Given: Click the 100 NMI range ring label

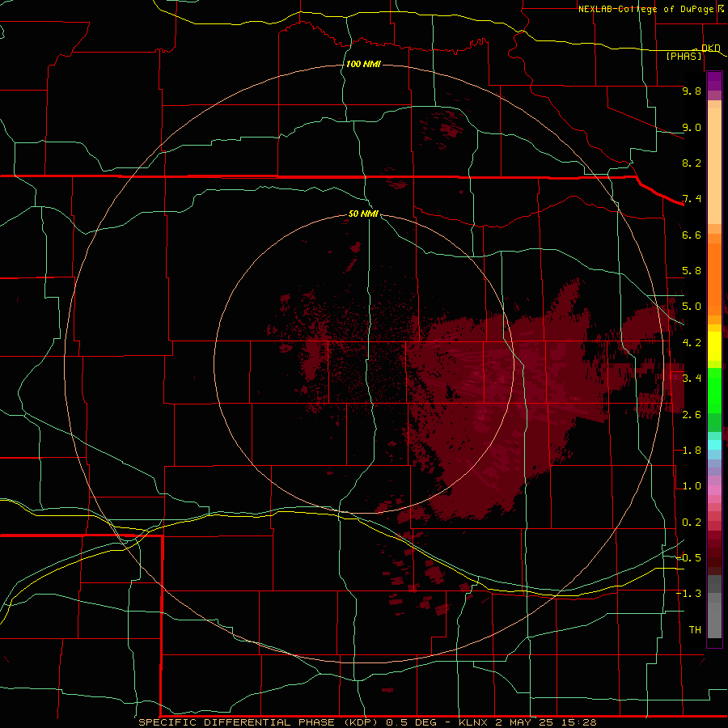Looking at the screenshot, I should click(363, 64).
